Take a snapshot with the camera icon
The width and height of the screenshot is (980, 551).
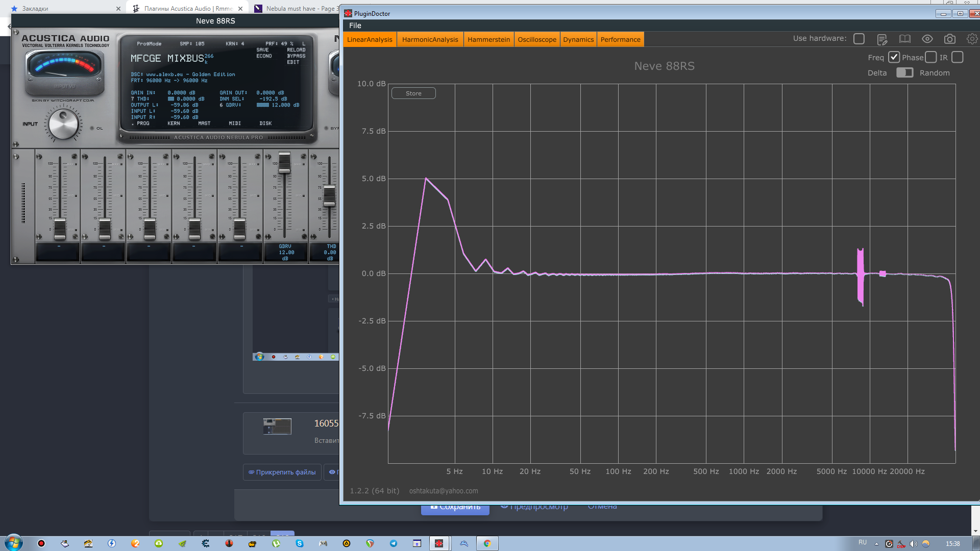(x=949, y=39)
